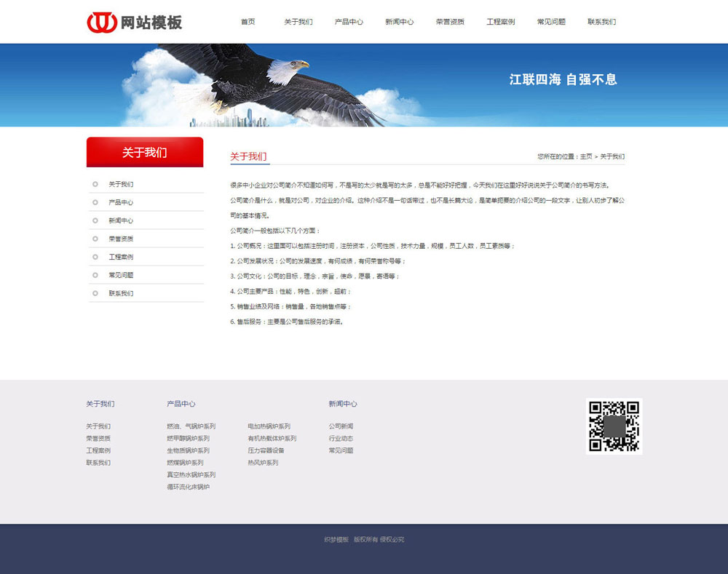Open the 压力容器设备 footer link
728x574 pixels.
coord(266,450)
